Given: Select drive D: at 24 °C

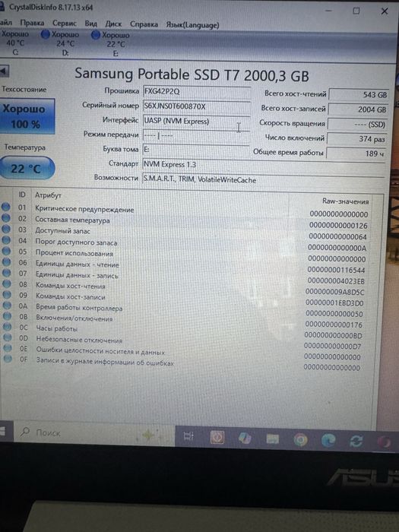Looking at the screenshot, I should 60,43.
